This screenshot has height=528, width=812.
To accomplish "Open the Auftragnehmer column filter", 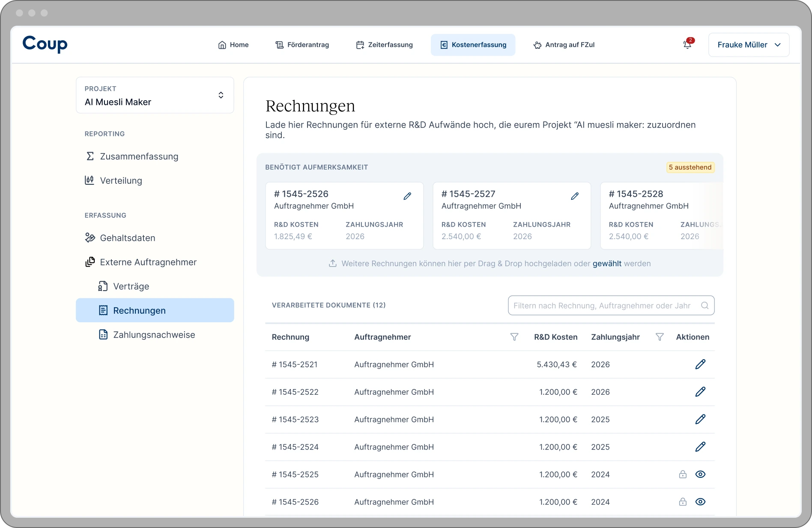I will tap(514, 337).
